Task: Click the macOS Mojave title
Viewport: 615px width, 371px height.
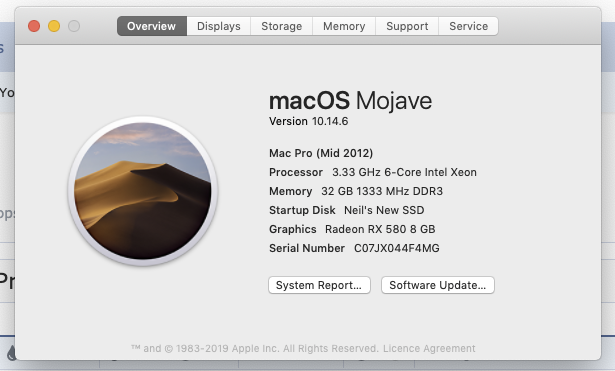Action: tap(350, 101)
